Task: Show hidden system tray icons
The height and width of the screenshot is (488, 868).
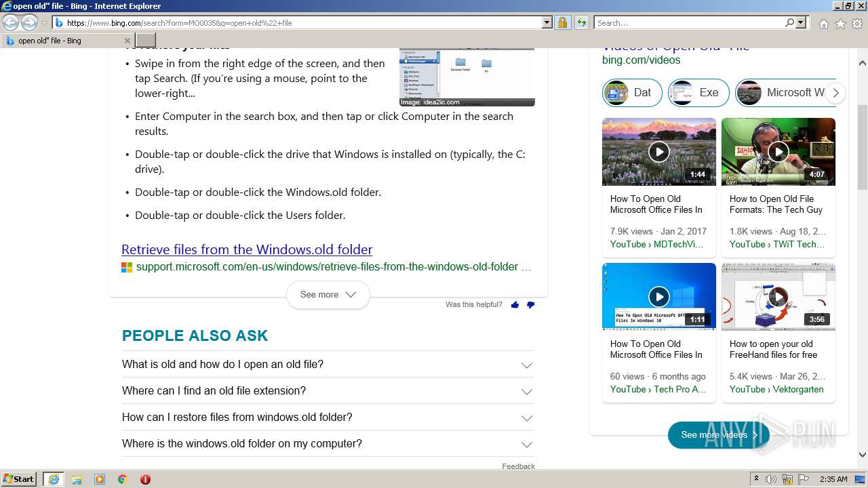Action: click(x=756, y=479)
